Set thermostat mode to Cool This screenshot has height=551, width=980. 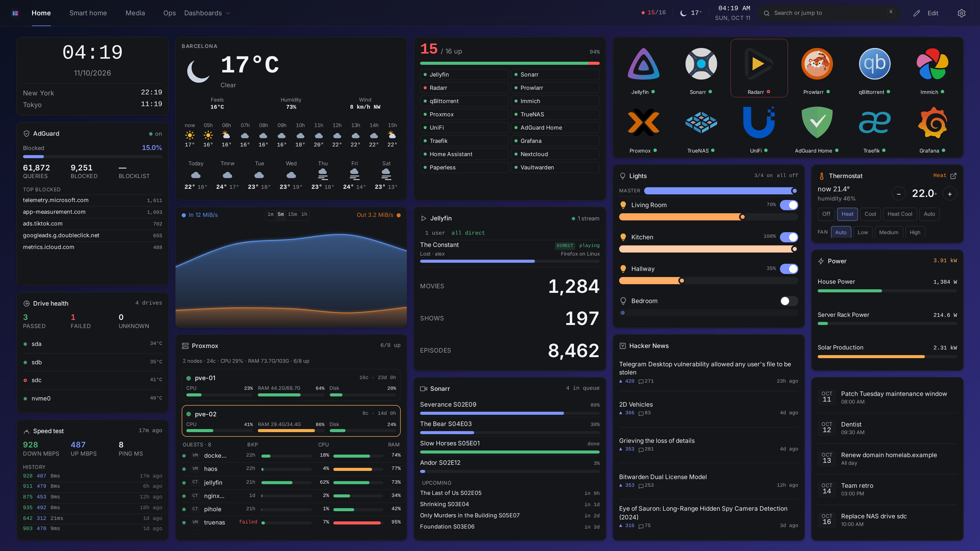[x=870, y=214]
